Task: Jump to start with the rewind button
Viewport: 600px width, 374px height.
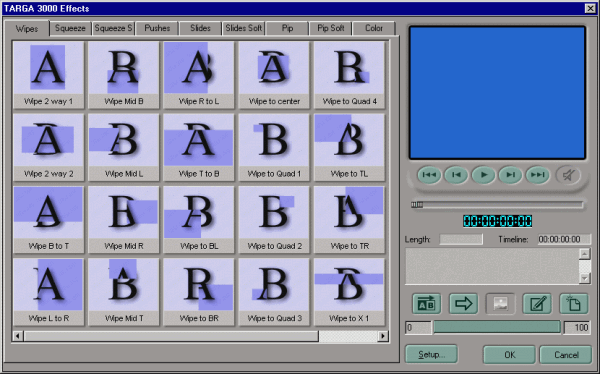Action: (429, 175)
